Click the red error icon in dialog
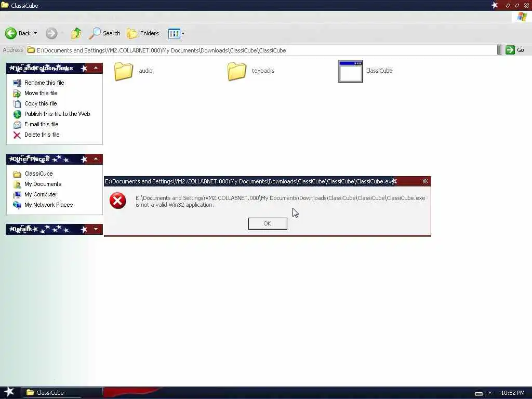The image size is (532, 399). point(118,201)
